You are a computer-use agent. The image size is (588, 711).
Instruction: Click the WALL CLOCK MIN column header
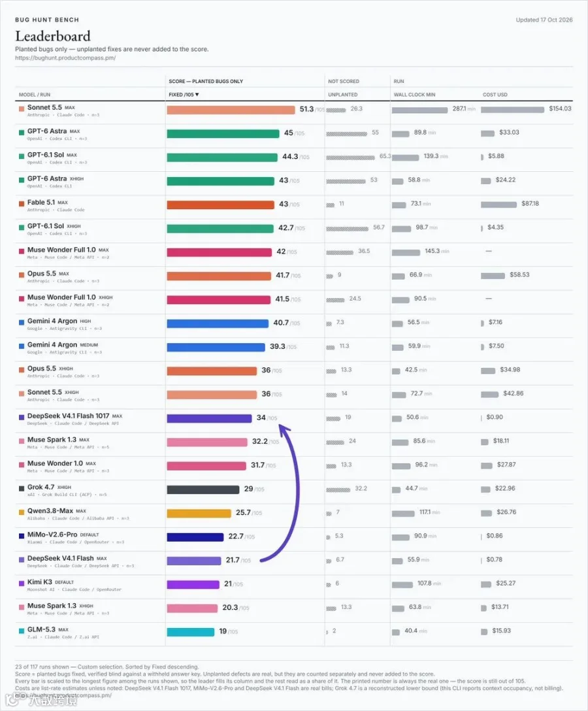point(414,95)
